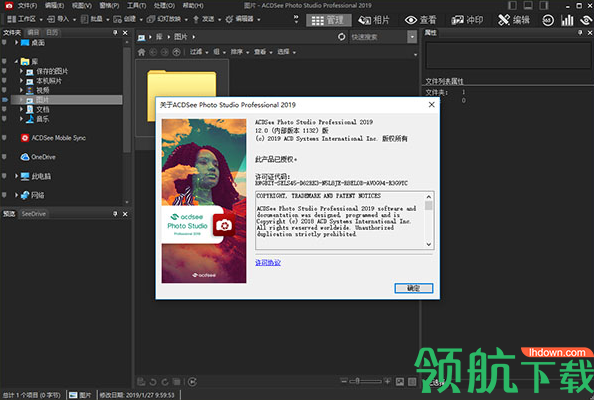Expand the 桌面 (Desktop) tree node
This screenshot has height=400, width=594.
point(16,42)
